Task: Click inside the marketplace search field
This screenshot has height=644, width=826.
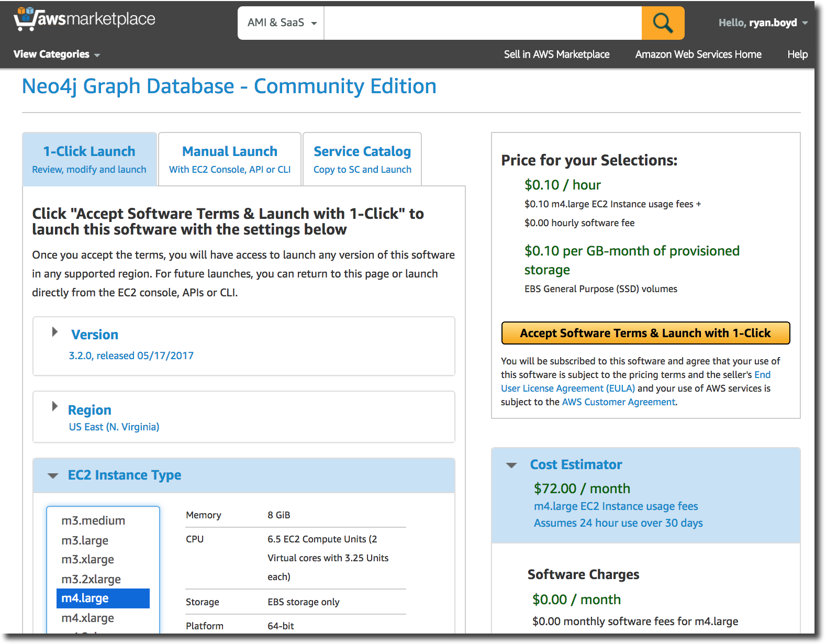Action: pos(483,23)
